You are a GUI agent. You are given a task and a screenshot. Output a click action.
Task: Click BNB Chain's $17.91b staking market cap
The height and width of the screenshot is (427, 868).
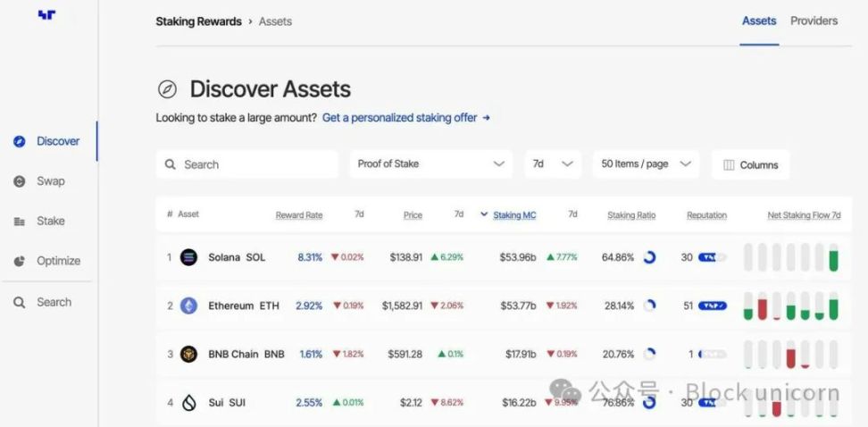coord(521,354)
